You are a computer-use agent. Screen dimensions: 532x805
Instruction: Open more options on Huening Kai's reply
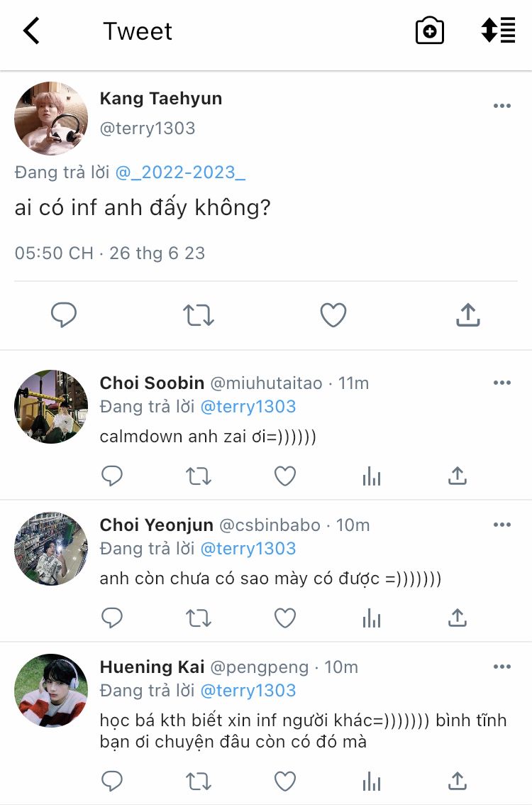tap(501, 667)
